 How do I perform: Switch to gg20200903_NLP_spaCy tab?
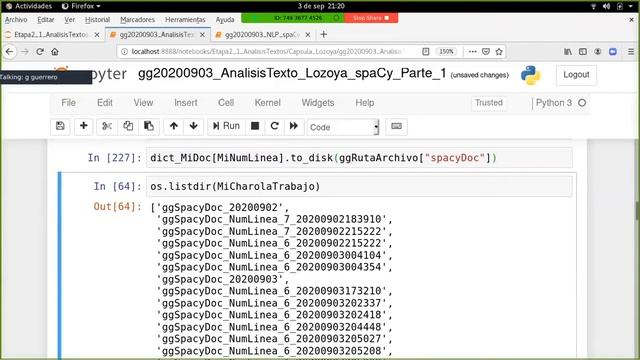click(262, 35)
